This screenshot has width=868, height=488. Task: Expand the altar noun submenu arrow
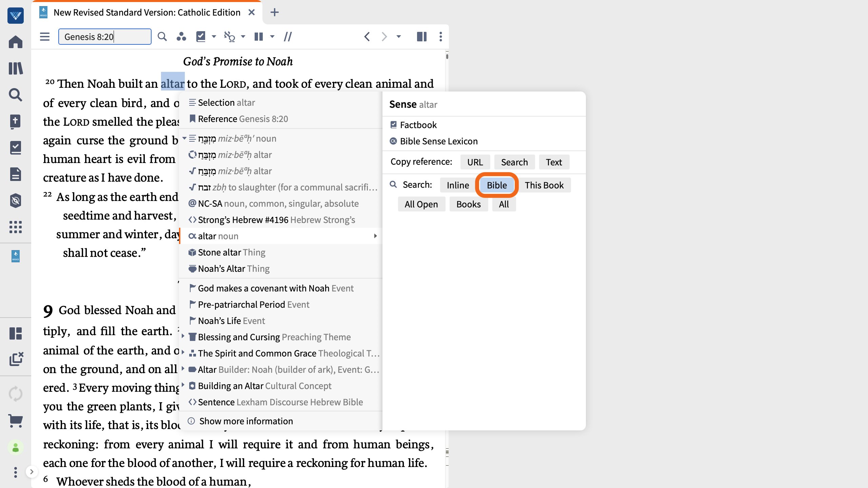(x=375, y=236)
